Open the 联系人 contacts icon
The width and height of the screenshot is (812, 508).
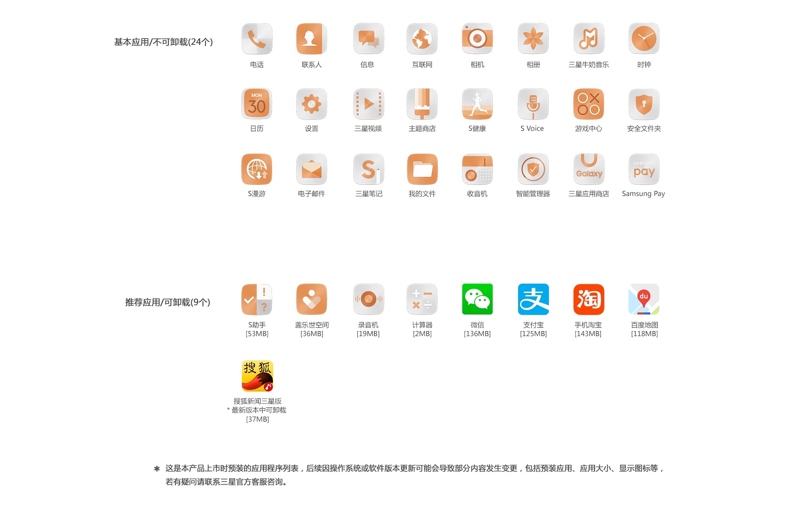click(312, 39)
